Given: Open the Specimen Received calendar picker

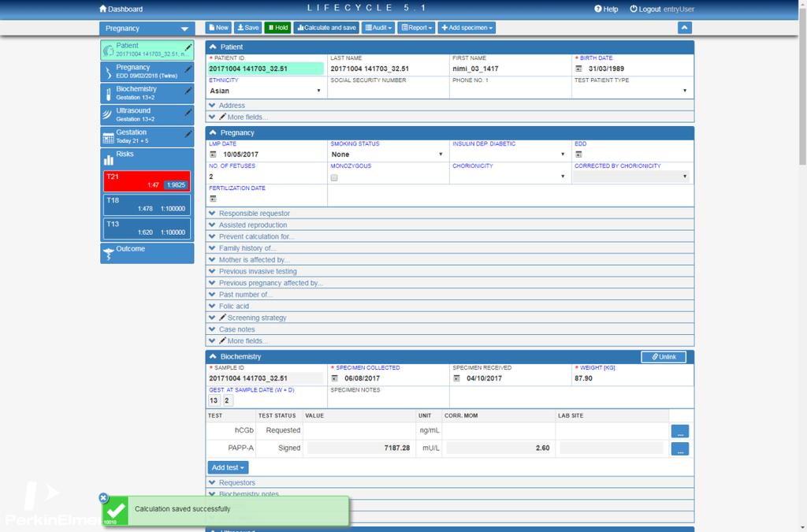Looking at the screenshot, I should coord(456,378).
